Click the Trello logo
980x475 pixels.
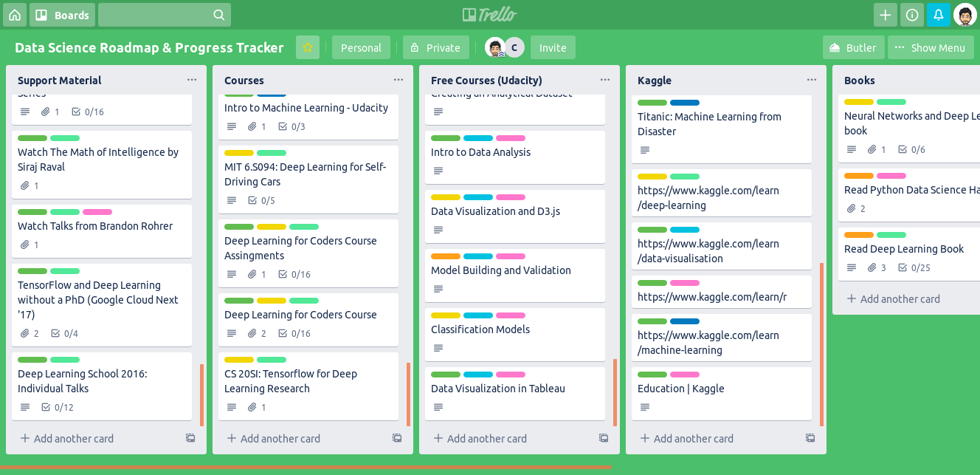pos(489,15)
